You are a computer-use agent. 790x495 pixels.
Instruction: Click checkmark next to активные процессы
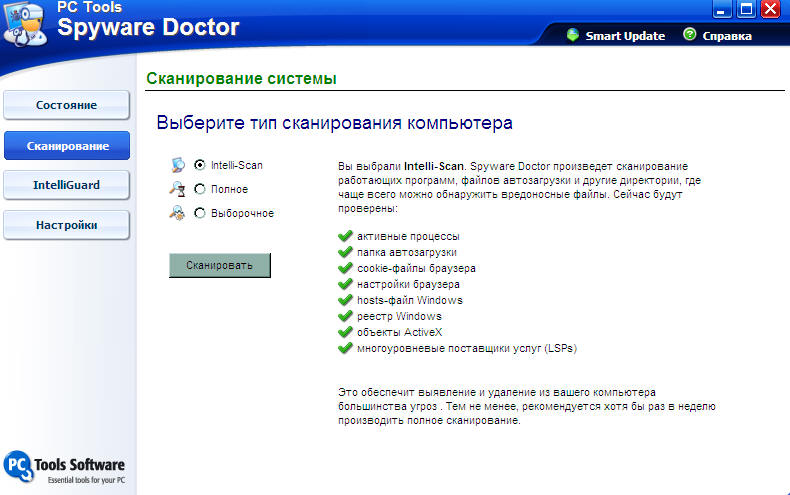click(345, 236)
